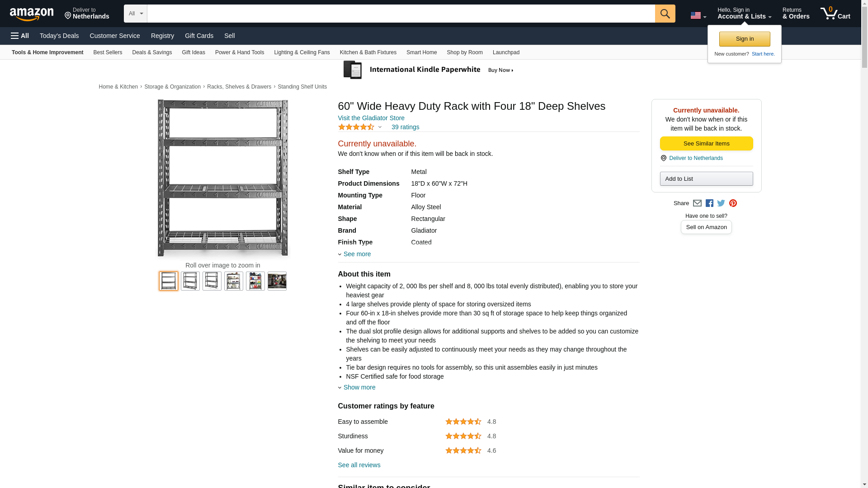Share on Twitter icon
Viewport: 868px width, 488px height.
pyautogui.click(x=721, y=203)
